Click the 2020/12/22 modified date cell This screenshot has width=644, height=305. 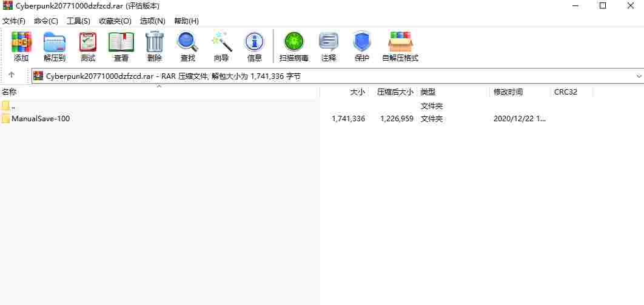tap(520, 119)
